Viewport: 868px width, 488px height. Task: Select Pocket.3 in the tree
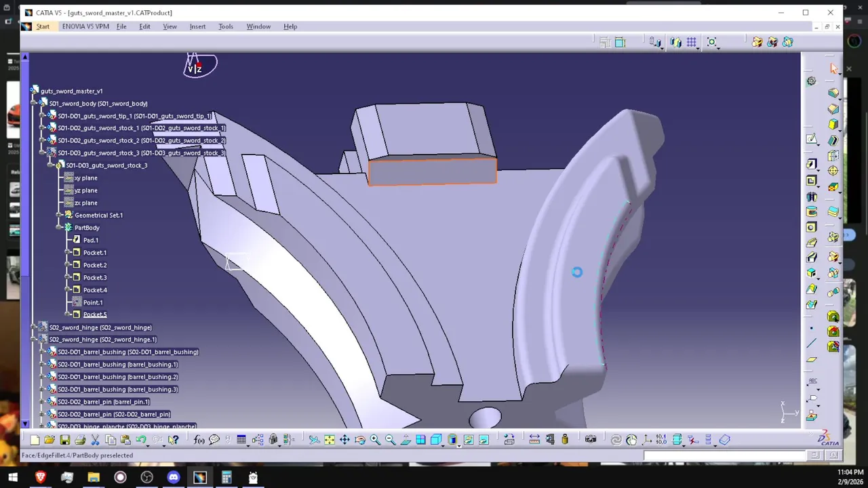(95, 277)
